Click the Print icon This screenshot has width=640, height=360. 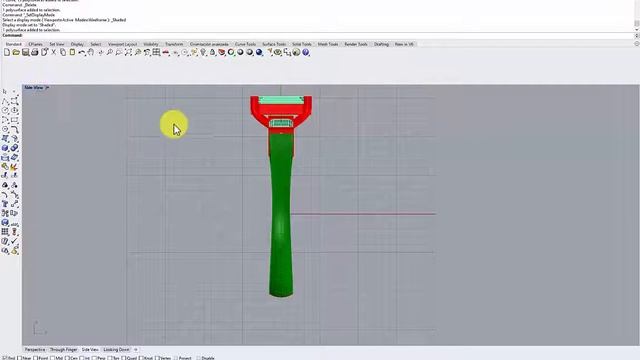click(x=35, y=52)
